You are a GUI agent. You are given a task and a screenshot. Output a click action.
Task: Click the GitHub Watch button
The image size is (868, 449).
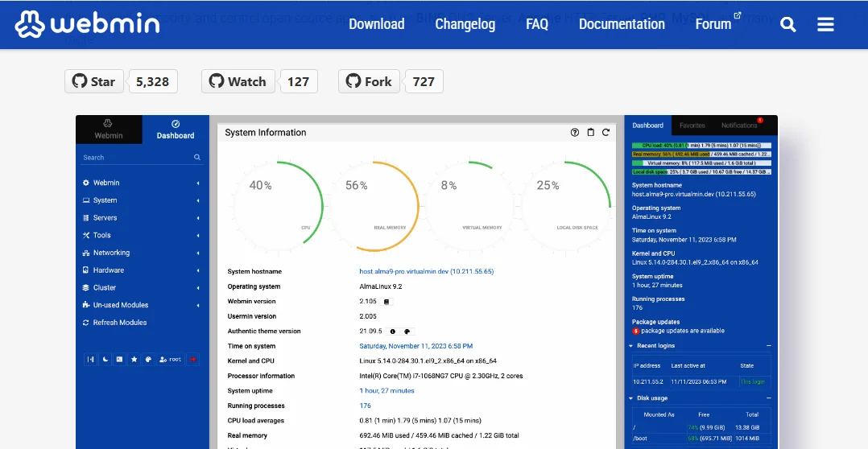[x=238, y=81]
